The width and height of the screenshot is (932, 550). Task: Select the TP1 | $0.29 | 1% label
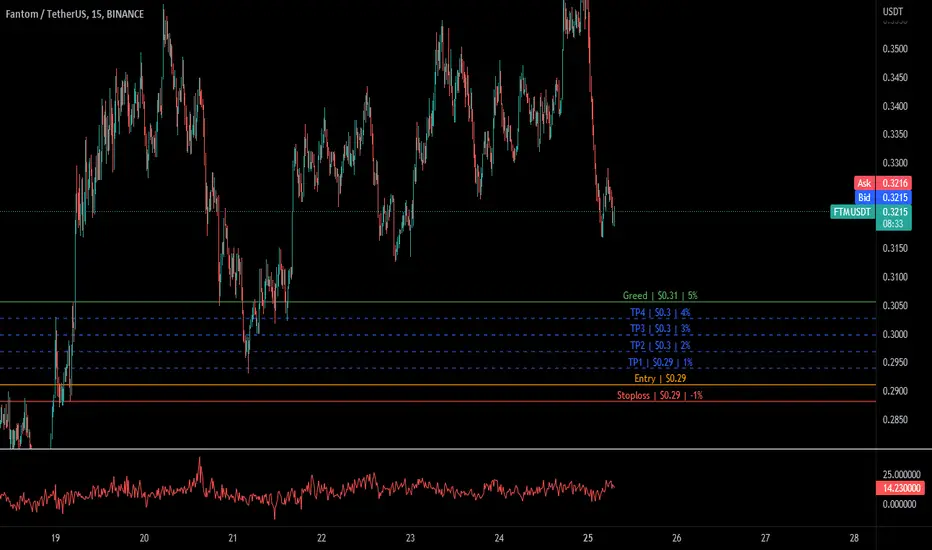click(660, 362)
